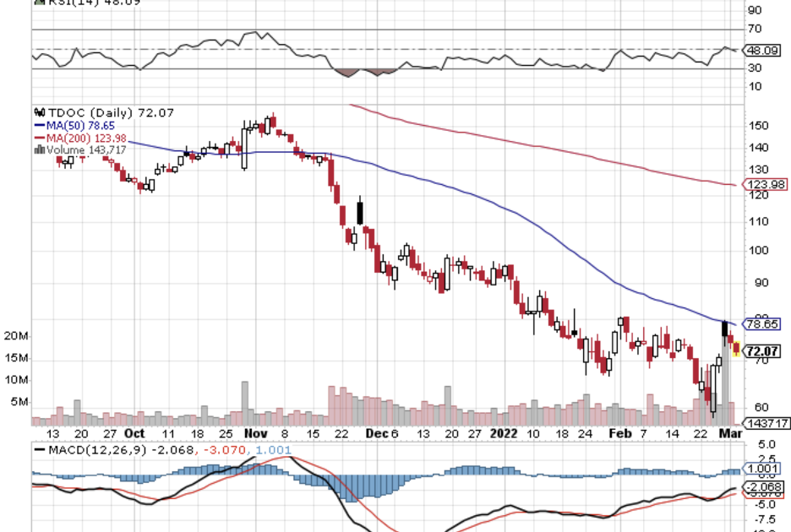Viewport: 791px width, 532px height.
Task: Select the 2022 date marker on axis
Action: point(505,433)
